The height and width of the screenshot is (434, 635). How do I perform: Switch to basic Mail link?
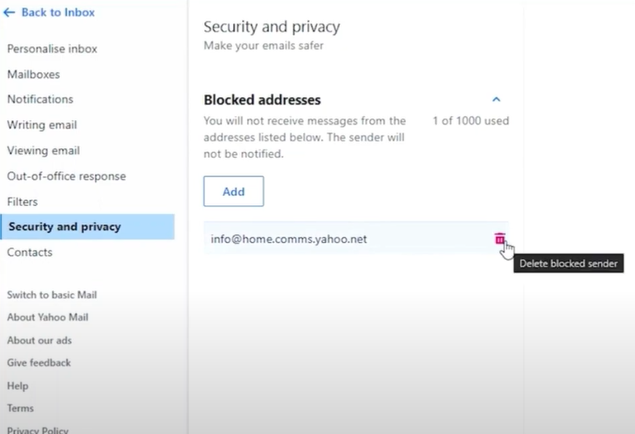pyautogui.click(x=52, y=295)
